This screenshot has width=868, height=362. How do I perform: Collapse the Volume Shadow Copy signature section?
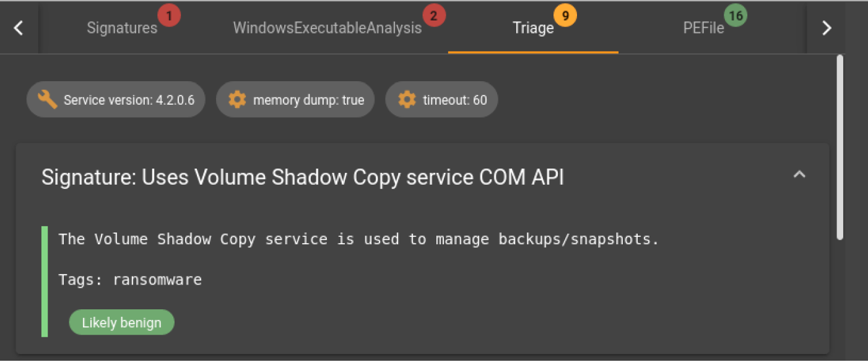point(799,174)
